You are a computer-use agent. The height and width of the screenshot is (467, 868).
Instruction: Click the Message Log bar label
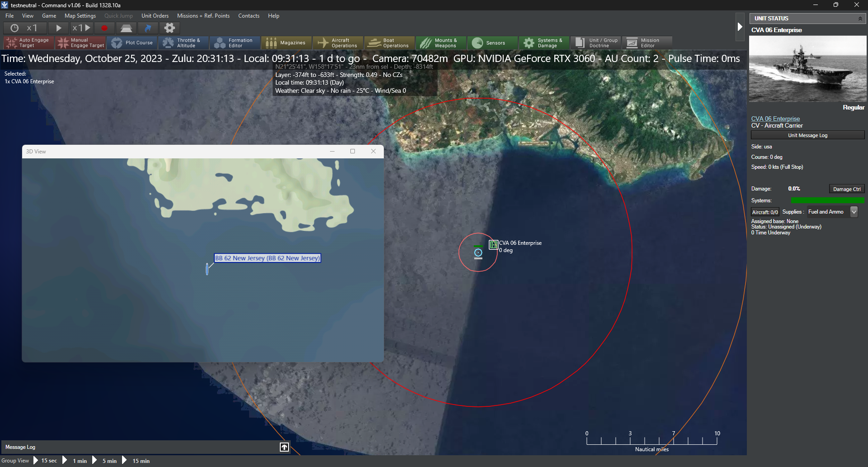pyautogui.click(x=20, y=447)
